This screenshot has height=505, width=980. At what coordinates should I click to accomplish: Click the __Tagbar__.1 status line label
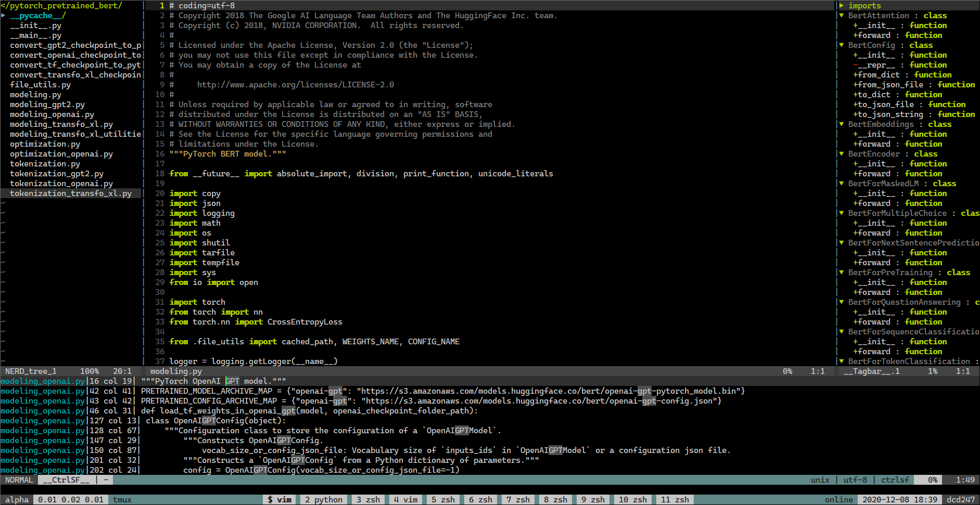point(872,371)
